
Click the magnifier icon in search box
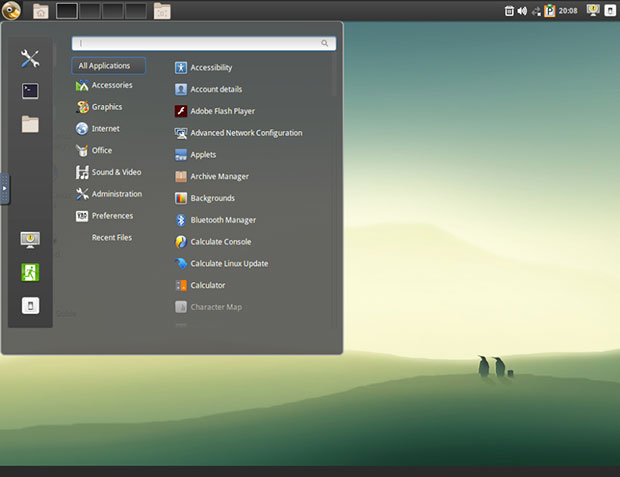point(325,44)
